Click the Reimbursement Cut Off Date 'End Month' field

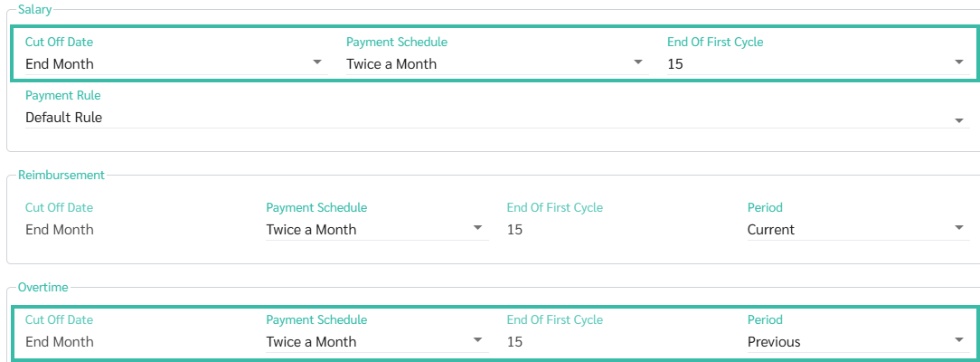click(60, 230)
